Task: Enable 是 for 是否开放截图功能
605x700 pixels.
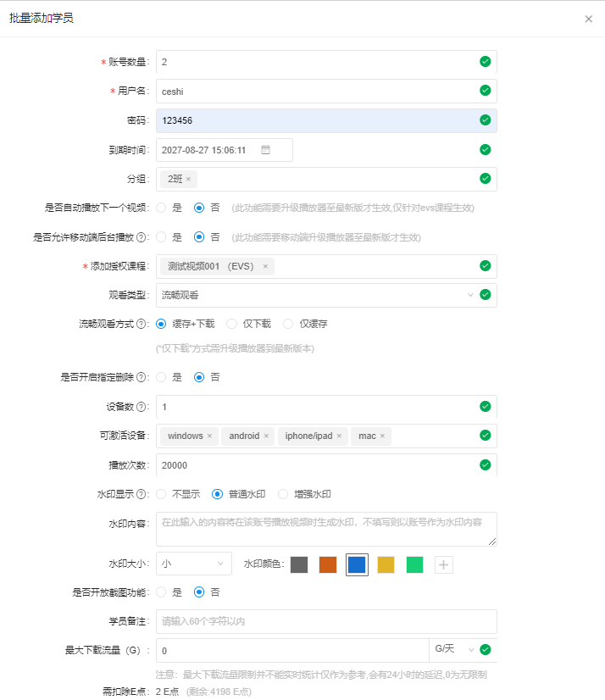Action: (x=161, y=592)
